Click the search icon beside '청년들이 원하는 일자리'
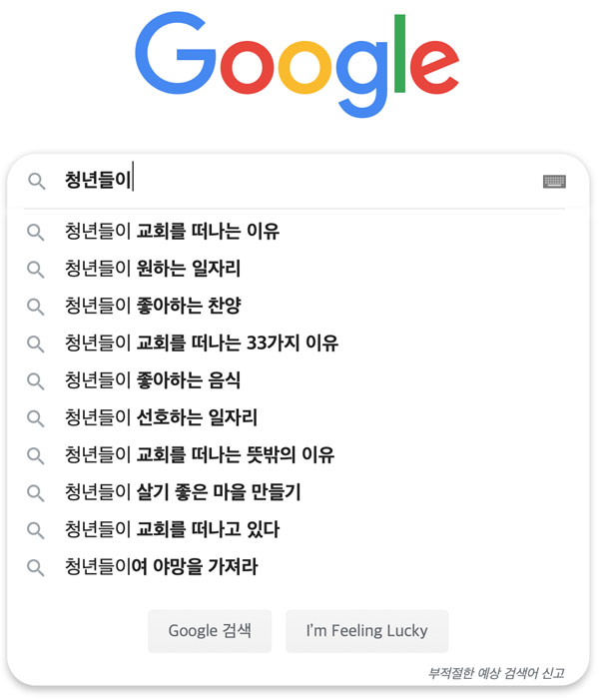This screenshot has height=700, width=599. 35,270
